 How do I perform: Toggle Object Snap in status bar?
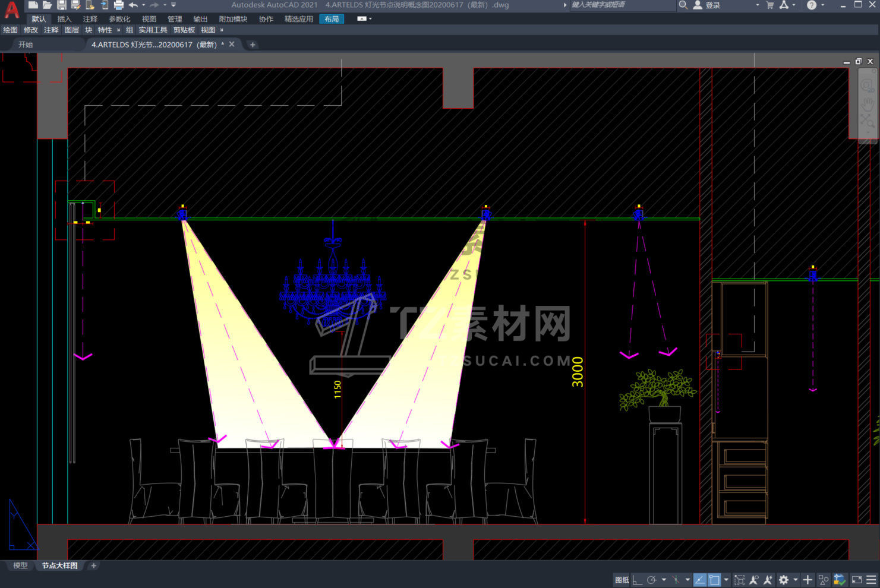tap(714, 580)
